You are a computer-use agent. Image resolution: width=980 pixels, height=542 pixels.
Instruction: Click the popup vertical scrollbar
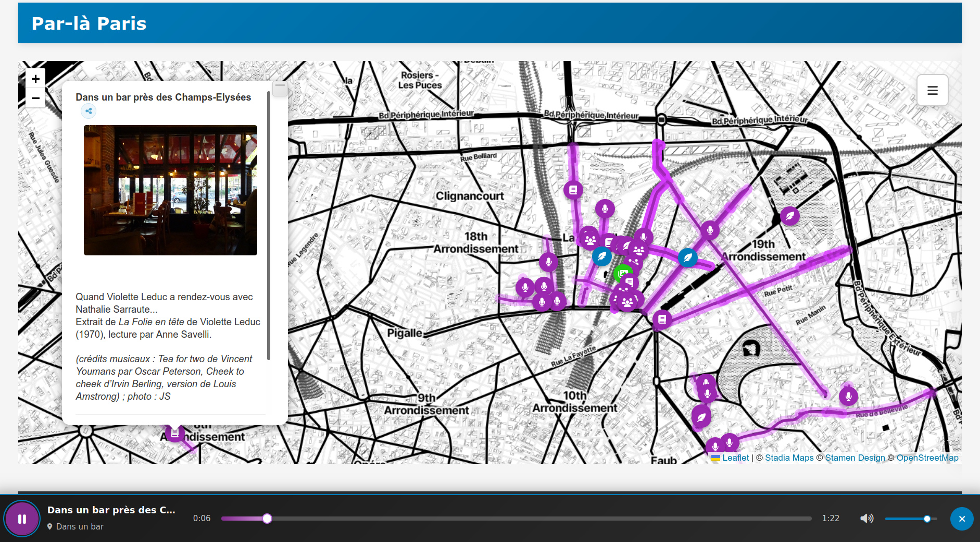click(x=269, y=225)
